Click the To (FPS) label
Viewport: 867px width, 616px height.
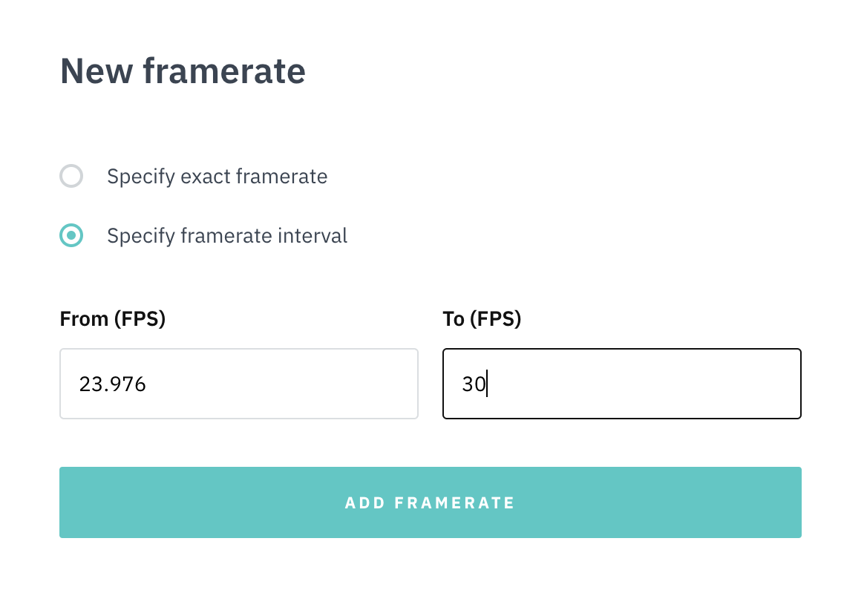click(482, 318)
